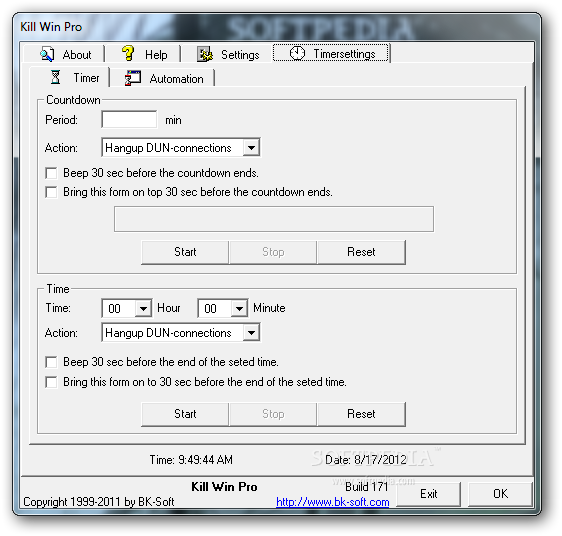The image size is (562, 536).
Task: Open the Help tab
Action: [x=143, y=54]
